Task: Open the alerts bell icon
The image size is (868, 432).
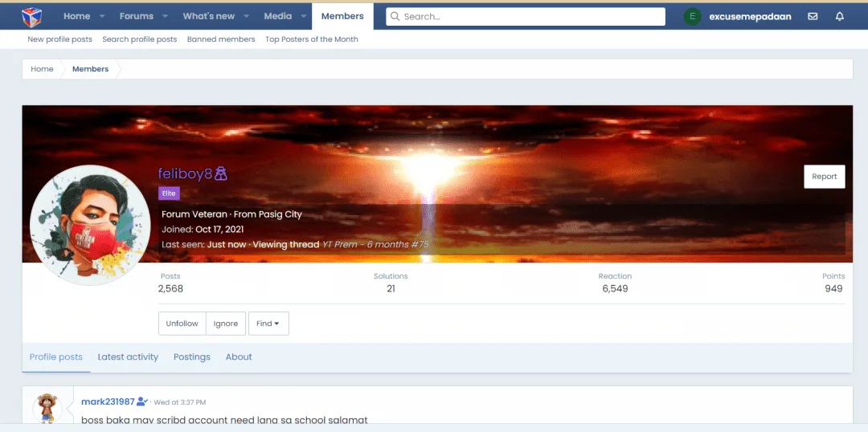Action: (840, 17)
